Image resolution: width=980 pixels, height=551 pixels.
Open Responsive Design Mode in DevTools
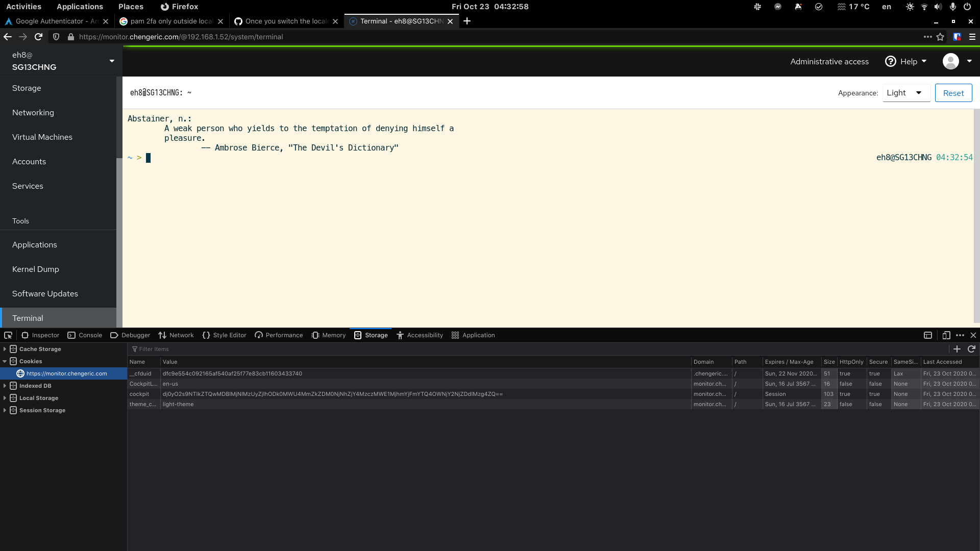[x=946, y=335]
